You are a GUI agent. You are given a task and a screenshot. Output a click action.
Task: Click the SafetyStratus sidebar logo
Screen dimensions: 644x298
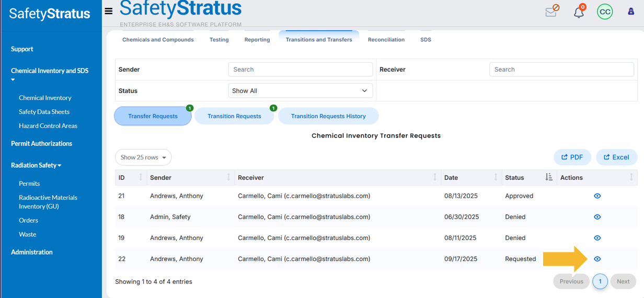click(50, 14)
